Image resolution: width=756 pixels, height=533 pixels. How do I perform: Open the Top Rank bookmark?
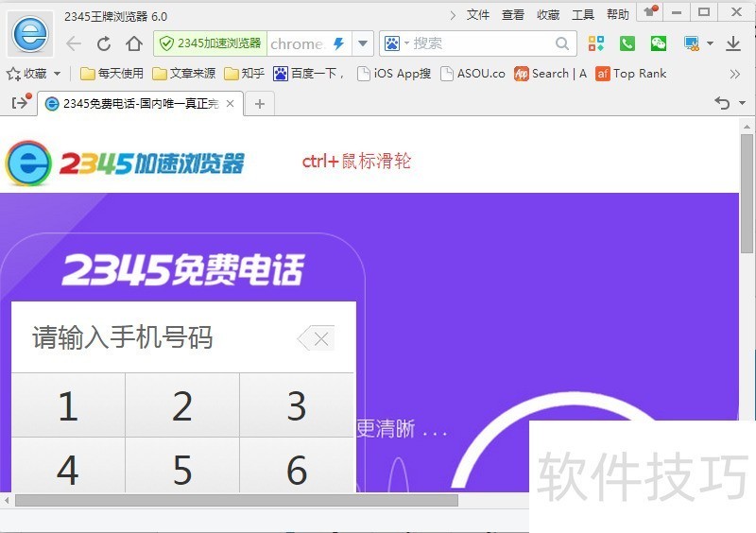point(631,74)
